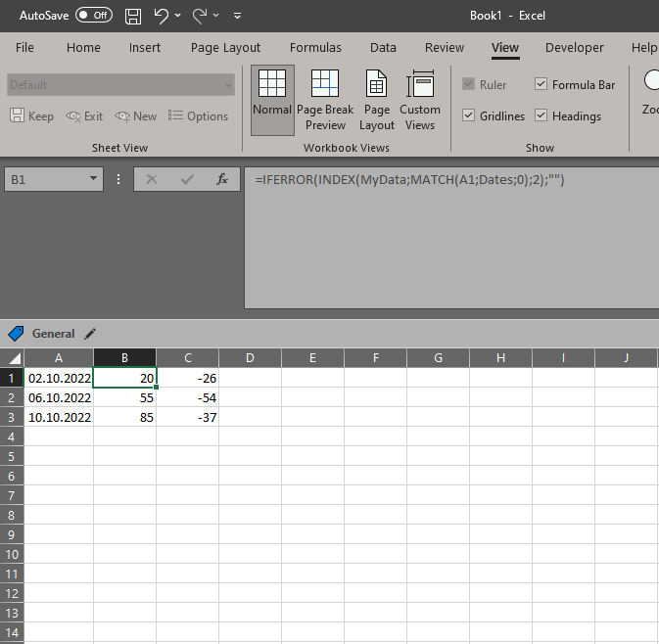Uncheck the Formula Bar checkbox
Image resolution: width=659 pixels, height=644 pixels.
tap(541, 84)
